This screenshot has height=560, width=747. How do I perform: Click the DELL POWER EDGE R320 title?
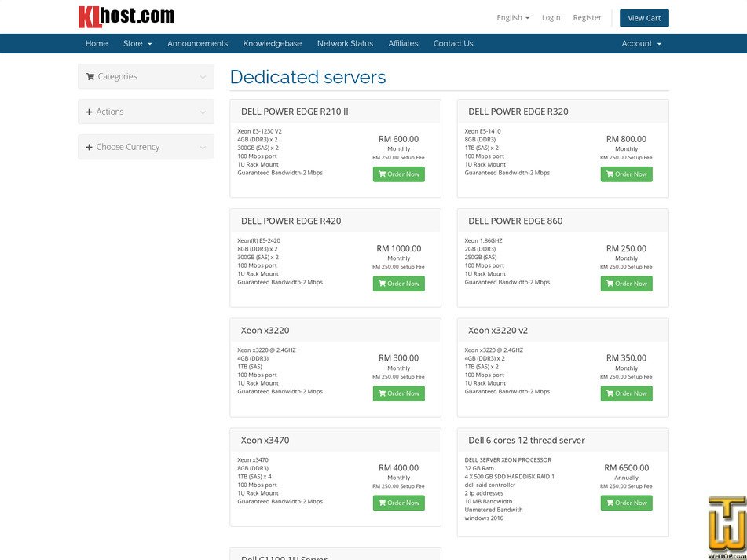click(518, 112)
